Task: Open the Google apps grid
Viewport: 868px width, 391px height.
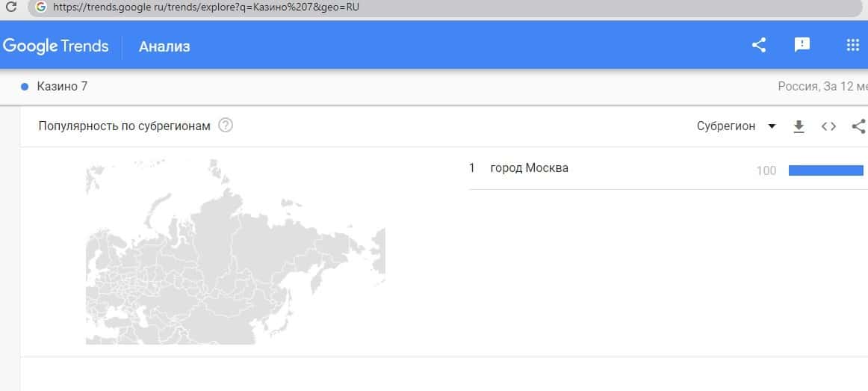Action: coord(853,46)
